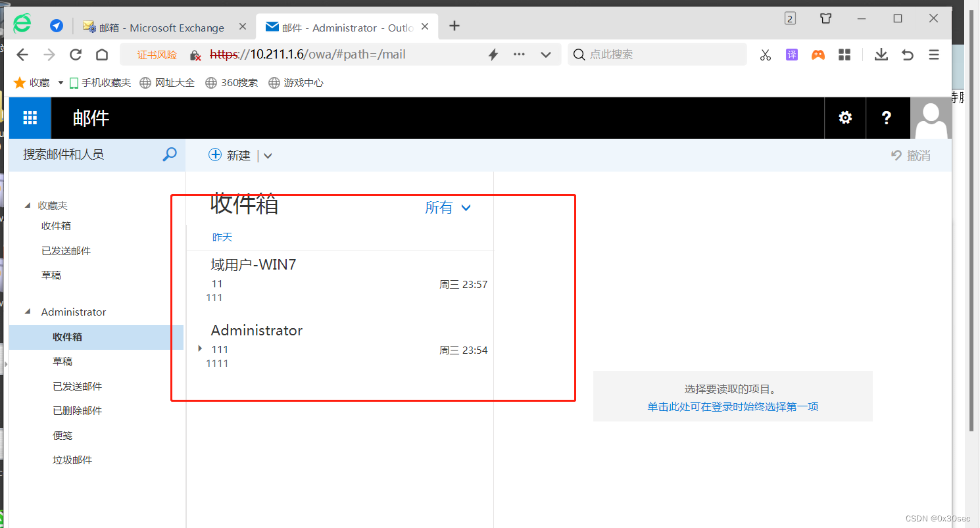Close the Microsoft Exchange tab
This screenshot has height=528, width=980.
243,26
